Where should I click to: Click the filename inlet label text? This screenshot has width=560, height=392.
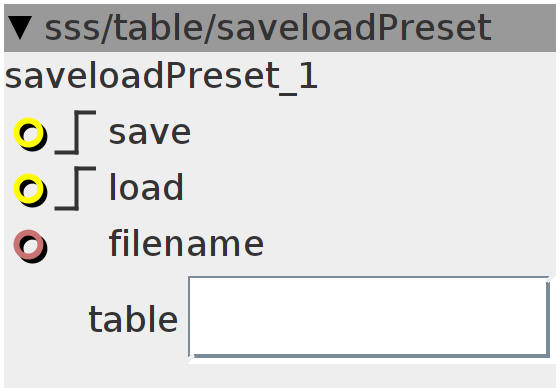click(x=186, y=243)
